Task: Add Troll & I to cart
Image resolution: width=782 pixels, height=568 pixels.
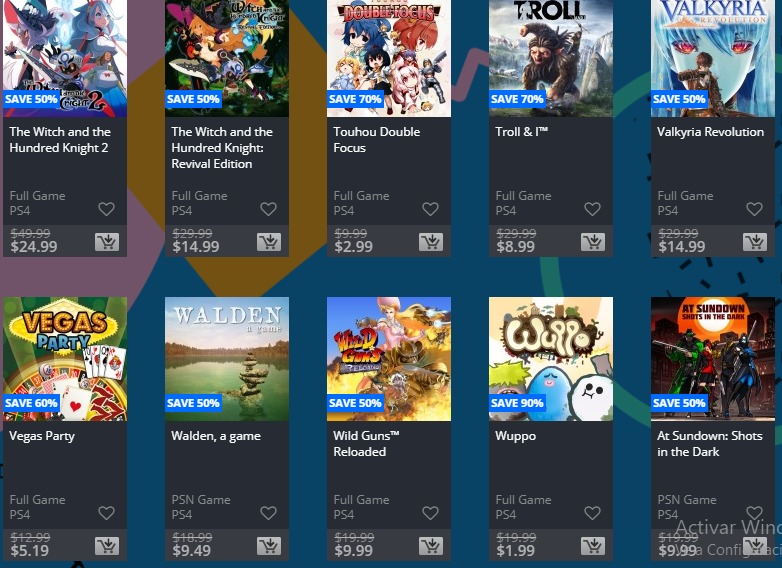Action: tap(593, 242)
